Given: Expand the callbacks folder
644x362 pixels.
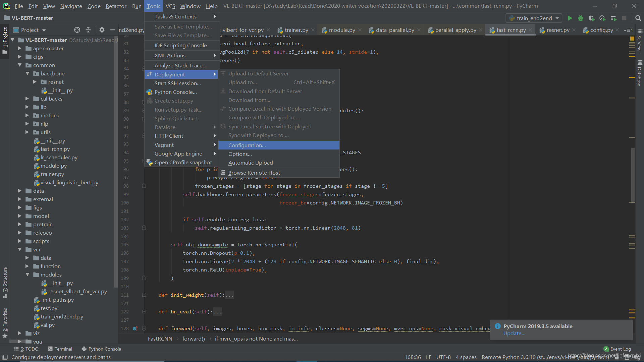Looking at the screenshot, I should coord(27,99).
